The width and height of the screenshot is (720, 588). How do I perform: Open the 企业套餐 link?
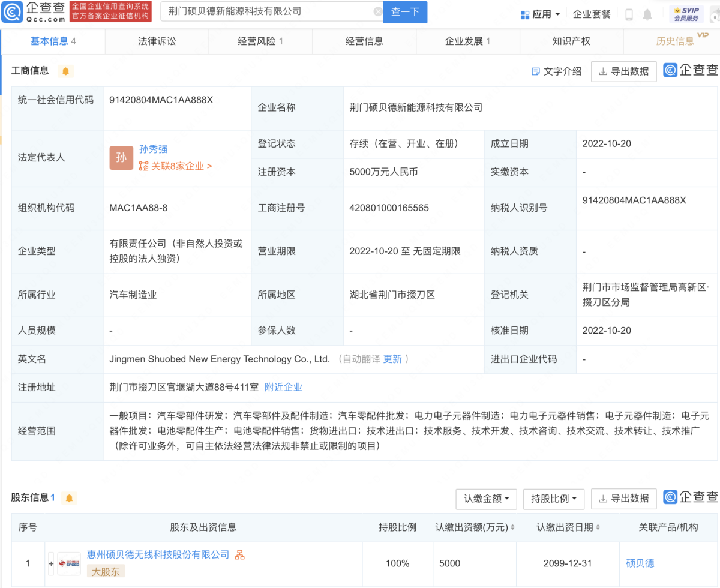(592, 14)
